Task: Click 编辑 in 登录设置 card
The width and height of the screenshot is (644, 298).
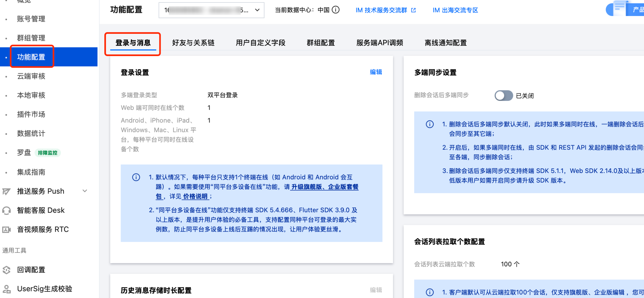Action: click(376, 72)
